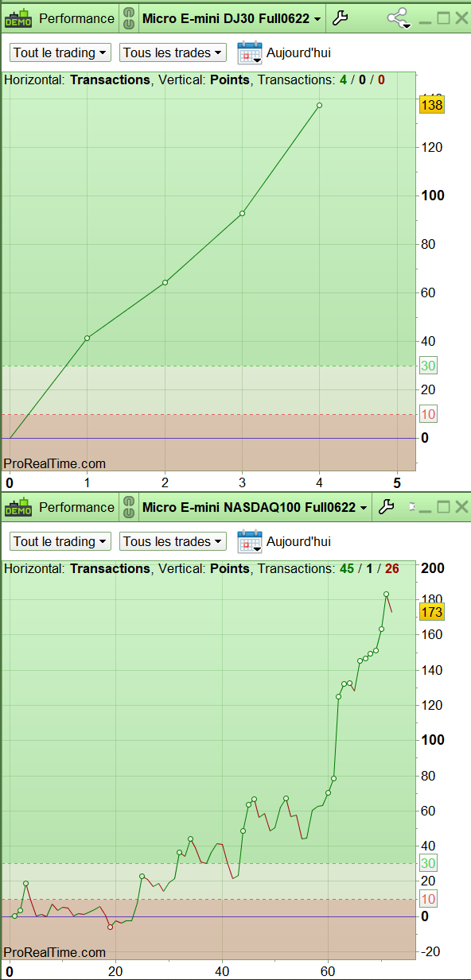
Task: Expand 'Tous les trades' dropdown in NASDAQ100 panel
Action: click(x=173, y=542)
